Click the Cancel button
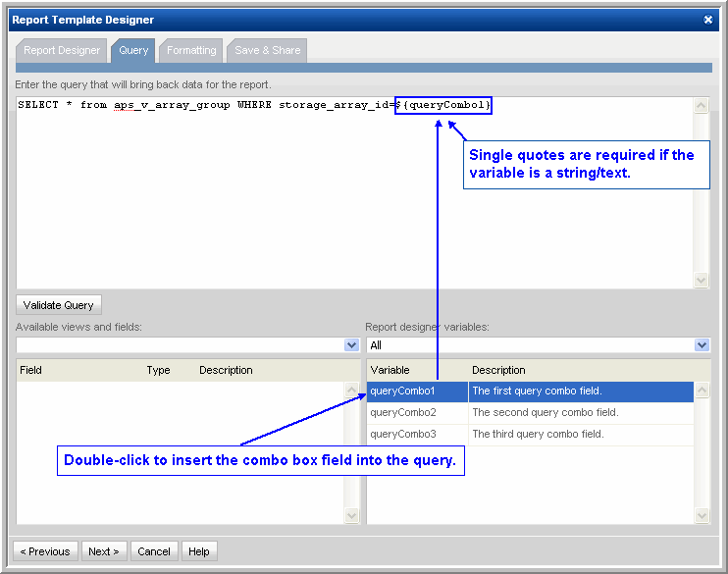 tap(154, 551)
